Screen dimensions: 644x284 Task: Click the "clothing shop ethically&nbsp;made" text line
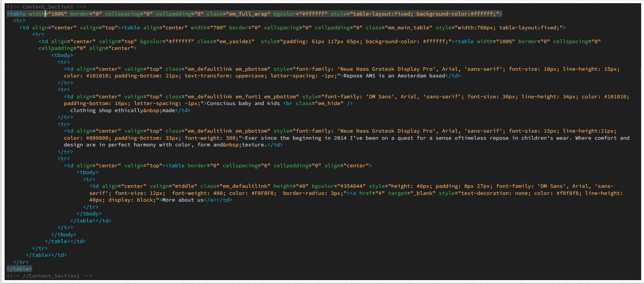click(x=123, y=110)
